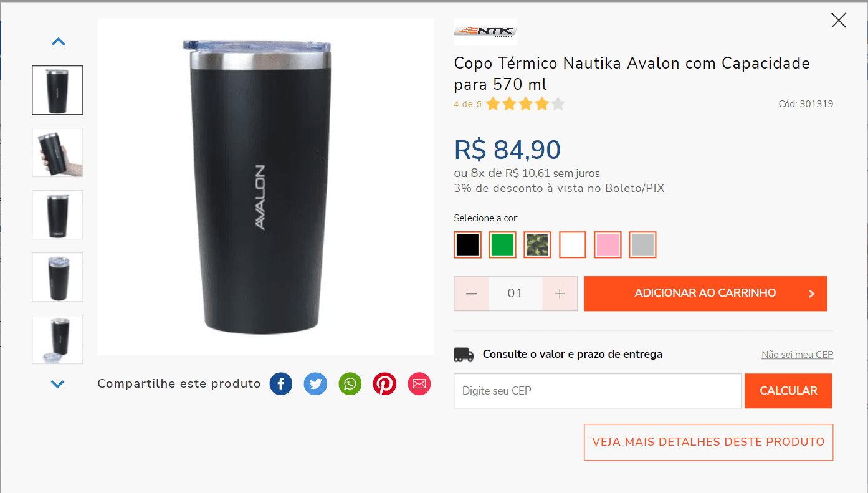Share product on Twitter

click(x=315, y=384)
